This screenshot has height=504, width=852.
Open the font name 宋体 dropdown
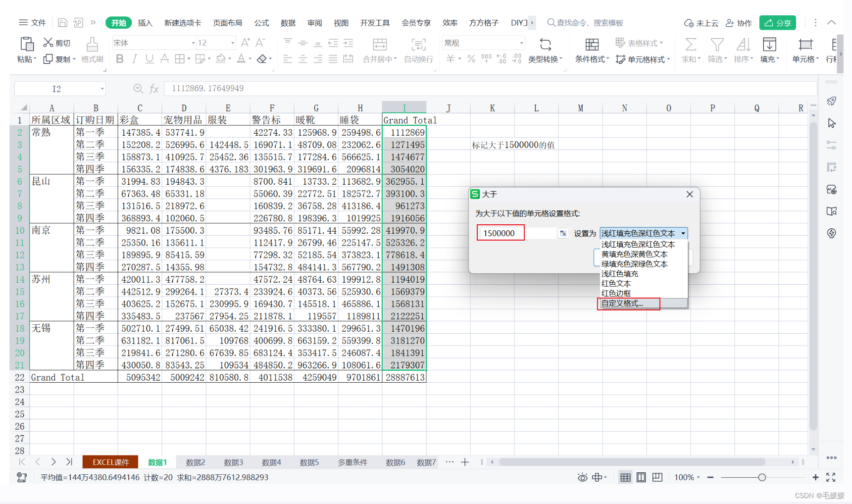point(193,43)
